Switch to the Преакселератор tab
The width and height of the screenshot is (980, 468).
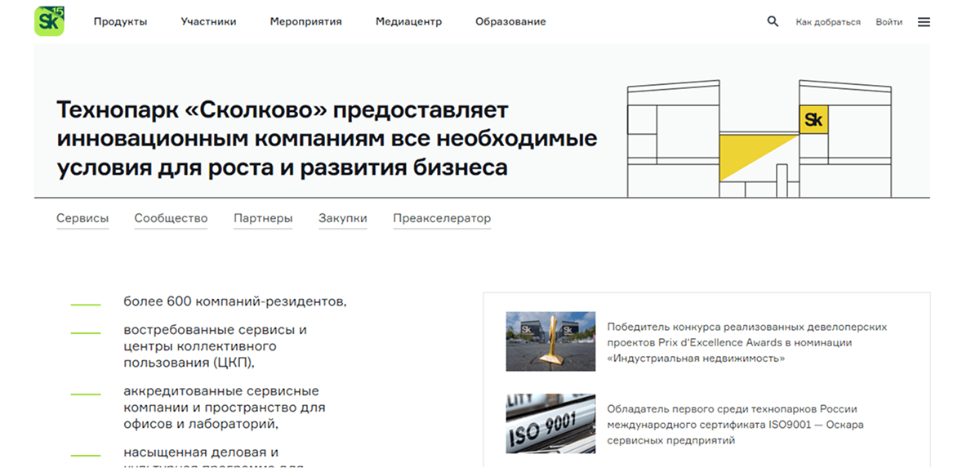pyautogui.click(x=442, y=219)
